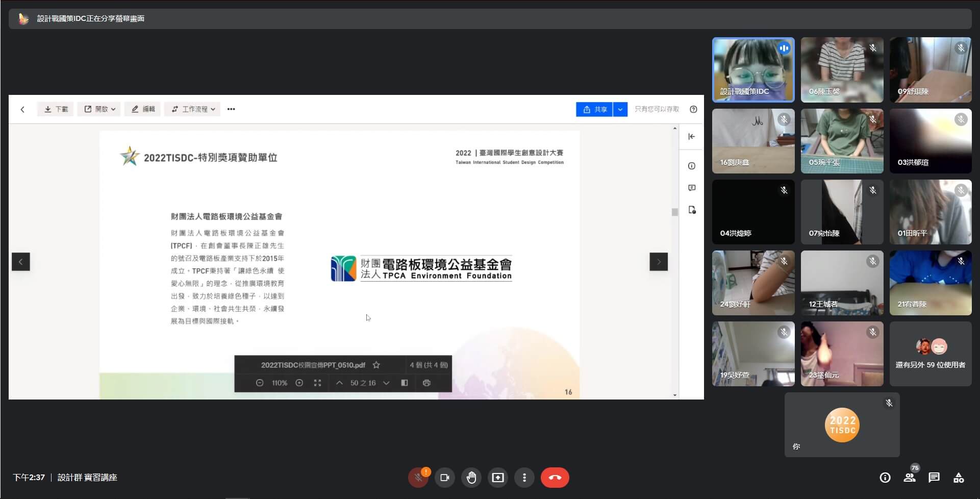The image size is (980, 499).
Task: Open the activities panel icon
Action: (958, 478)
